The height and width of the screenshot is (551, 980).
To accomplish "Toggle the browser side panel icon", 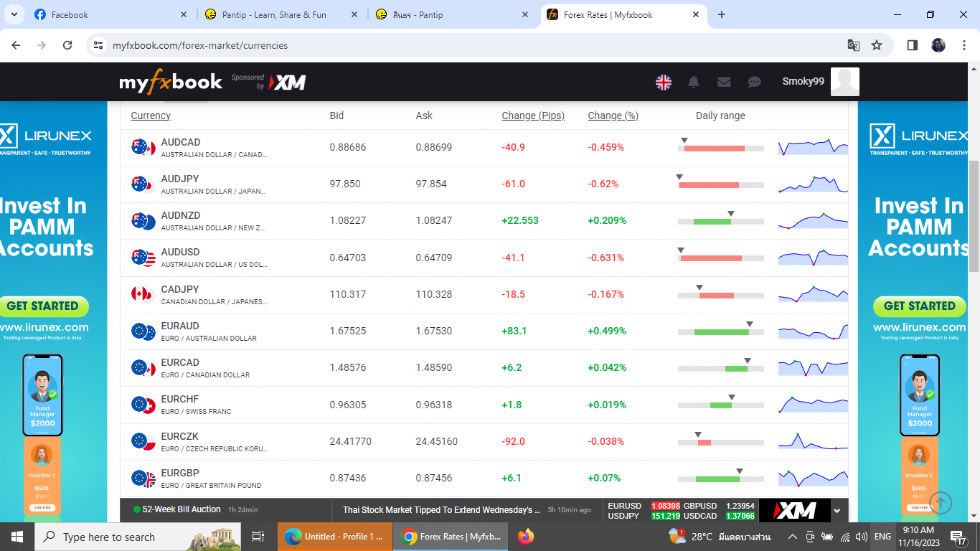I will click(x=913, y=45).
